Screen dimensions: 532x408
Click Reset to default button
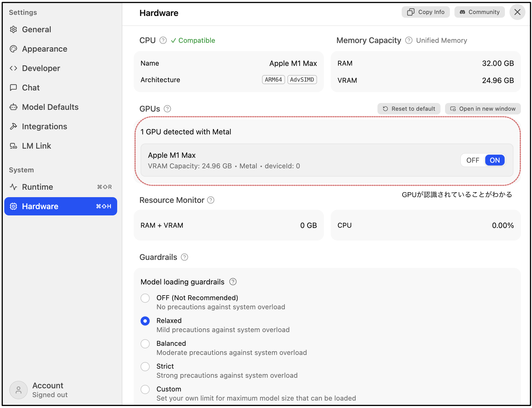click(409, 109)
